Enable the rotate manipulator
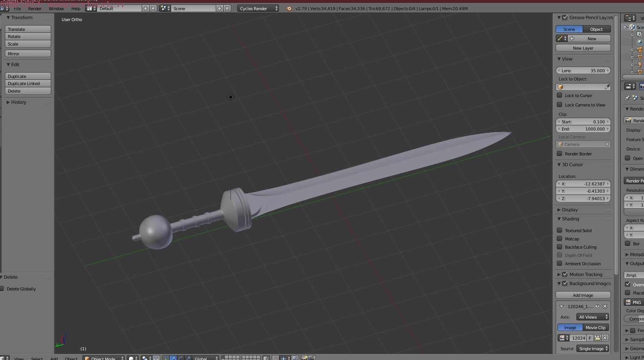Image resolution: width=644 pixels, height=360 pixels. point(181,358)
